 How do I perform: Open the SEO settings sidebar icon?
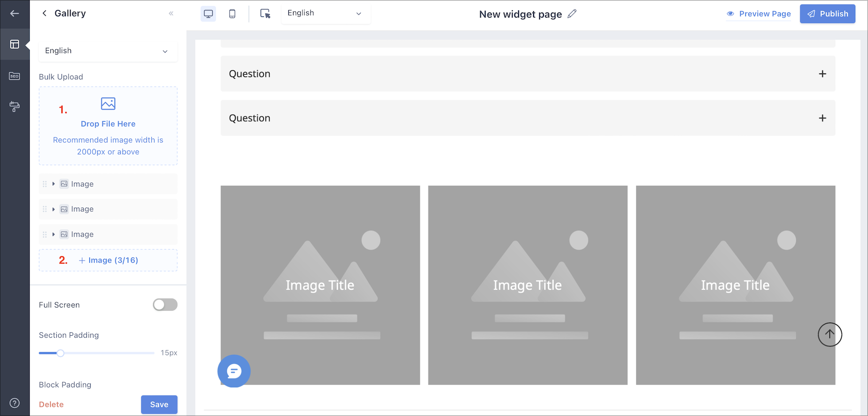(15, 76)
